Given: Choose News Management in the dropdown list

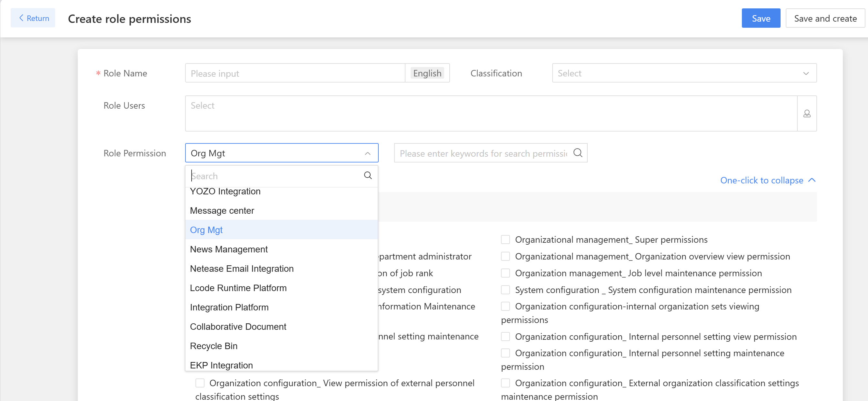Looking at the screenshot, I should pyautogui.click(x=229, y=249).
